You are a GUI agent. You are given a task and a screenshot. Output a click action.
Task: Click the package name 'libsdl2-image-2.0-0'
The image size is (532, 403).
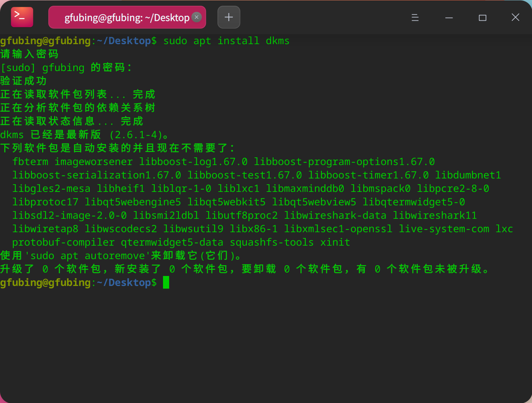(x=69, y=215)
